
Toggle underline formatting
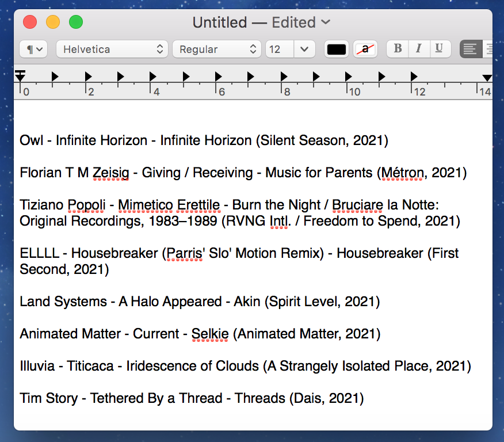(x=440, y=48)
